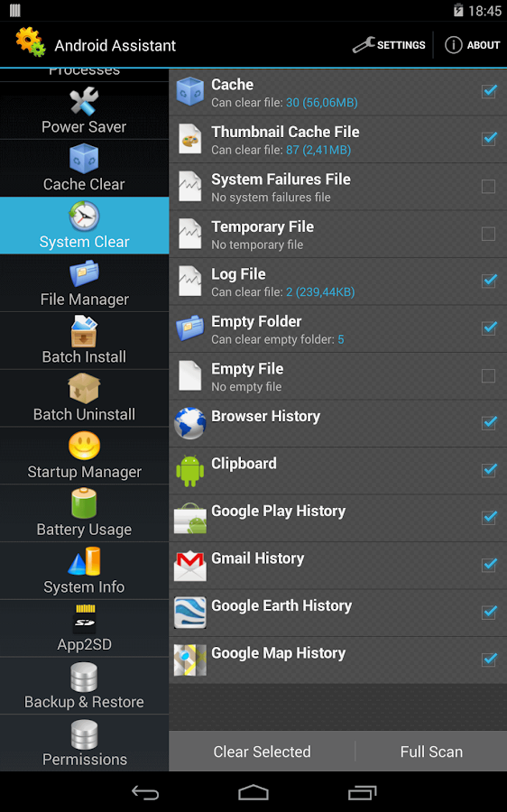Tap the Clear Selected button

coord(262,752)
